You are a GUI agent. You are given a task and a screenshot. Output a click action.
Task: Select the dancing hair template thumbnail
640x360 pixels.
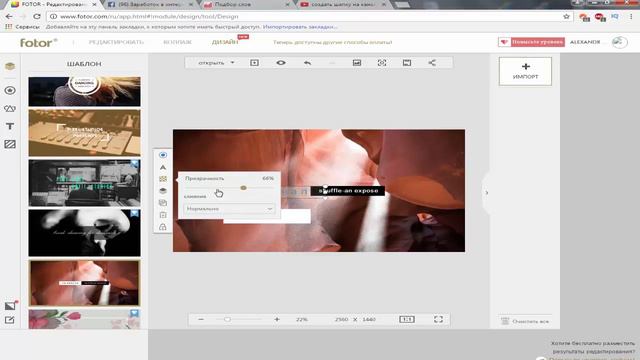[x=84, y=91]
